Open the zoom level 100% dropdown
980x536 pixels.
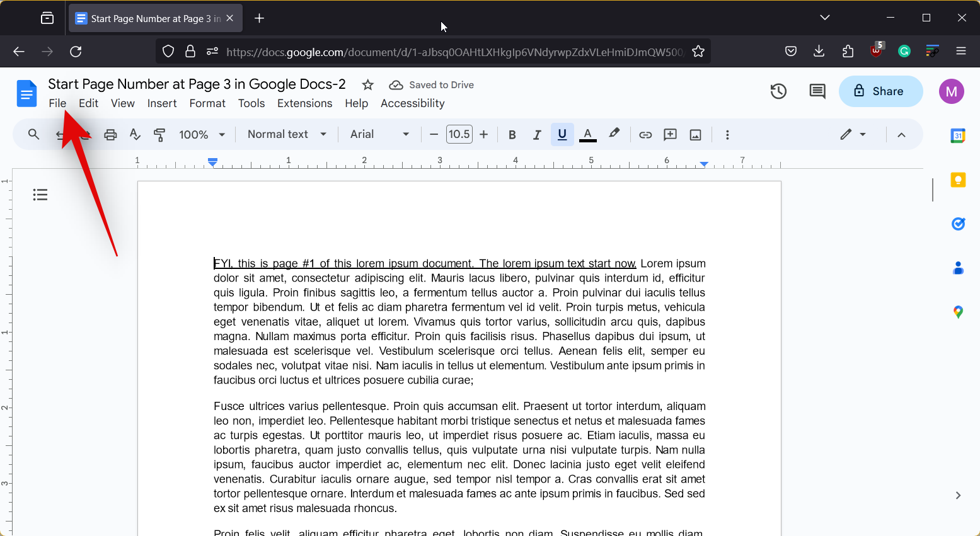tap(202, 135)
